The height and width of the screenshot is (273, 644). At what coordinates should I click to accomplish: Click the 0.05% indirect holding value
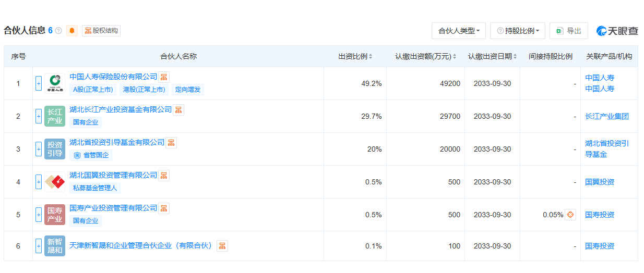click(x=553, y=215)
